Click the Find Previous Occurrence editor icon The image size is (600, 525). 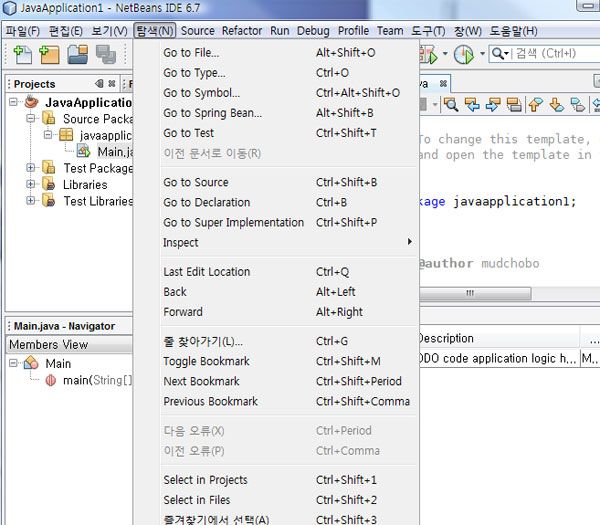click(472, 104)
